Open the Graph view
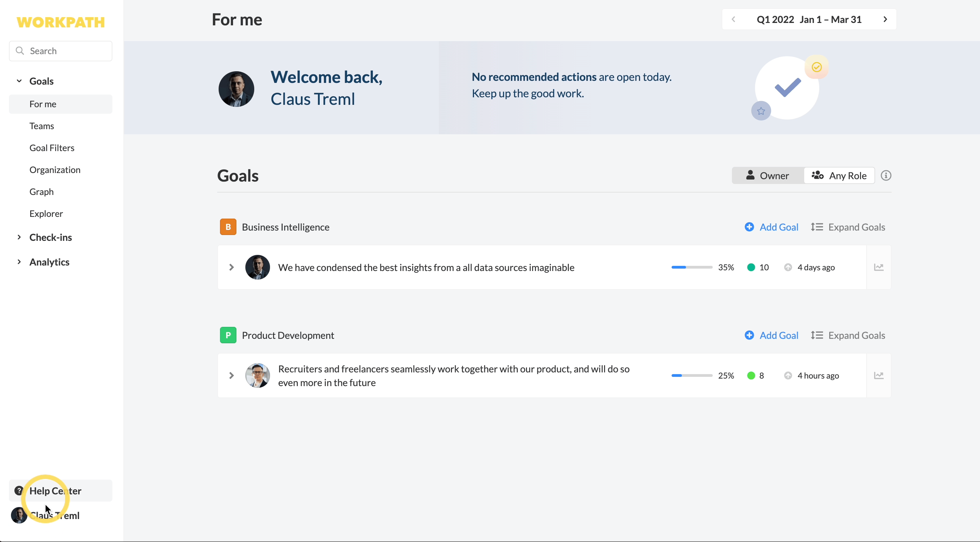The height and width of the screenshot is (542, 980). coord(41,192)
